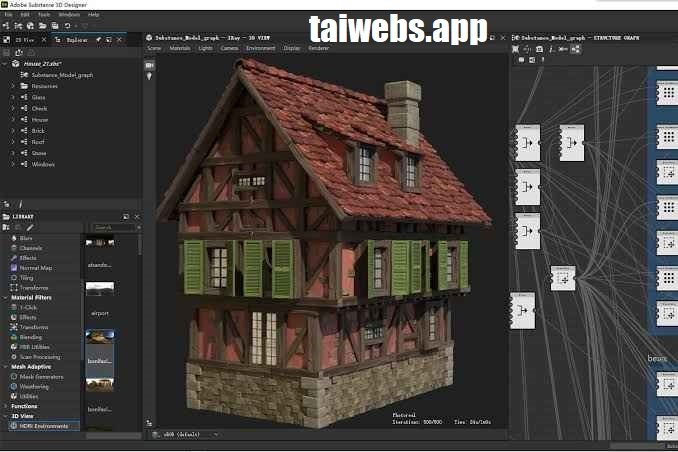Collapse the House_21.sbs package
The image size is (678, 452).
point(5,64)
